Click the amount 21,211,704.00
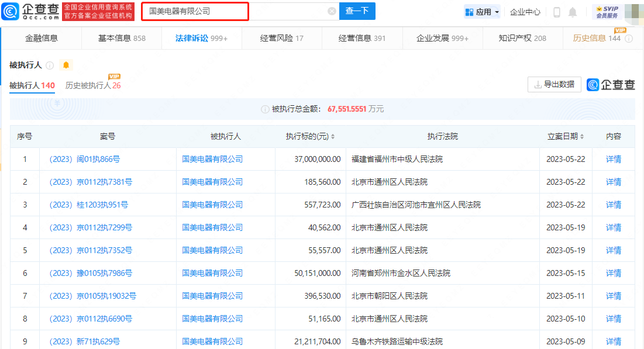Viewport: 644px width, 349px height. 318,341
